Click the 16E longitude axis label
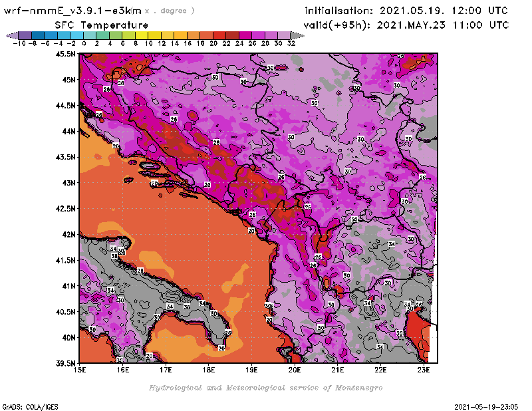This screenshot has width=532, height=411. coord(123,370)
